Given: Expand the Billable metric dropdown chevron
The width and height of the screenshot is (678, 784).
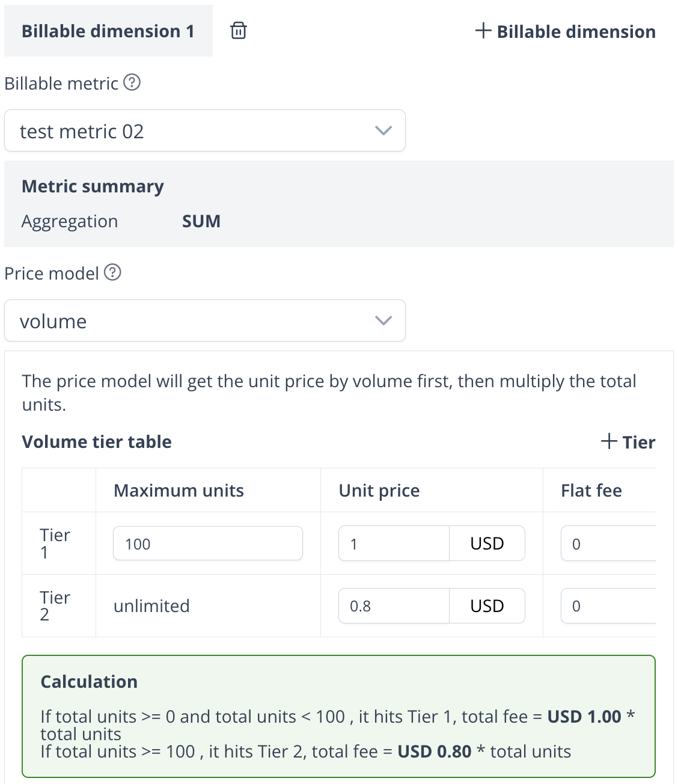Looking at the screenshot, I should [383, 131].
